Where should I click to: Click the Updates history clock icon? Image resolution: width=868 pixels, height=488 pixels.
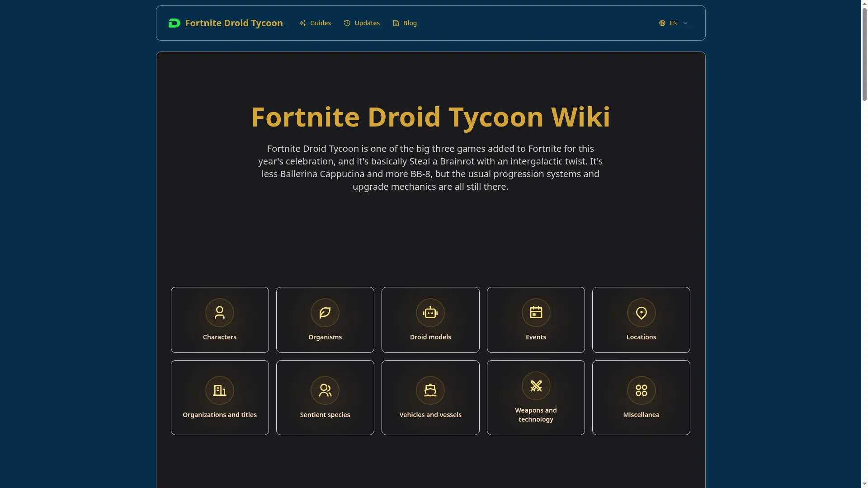347,23
